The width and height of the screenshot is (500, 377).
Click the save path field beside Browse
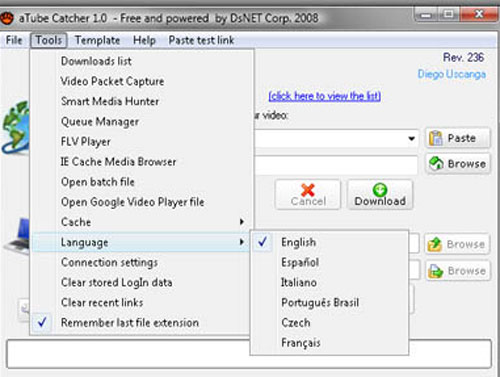point(336,165)
